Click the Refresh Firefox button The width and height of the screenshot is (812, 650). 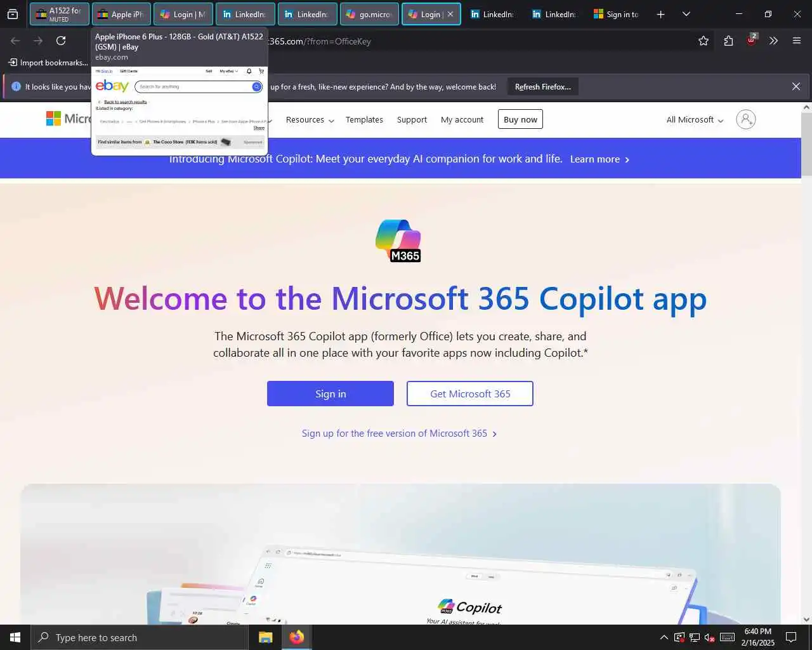point(543,86)
